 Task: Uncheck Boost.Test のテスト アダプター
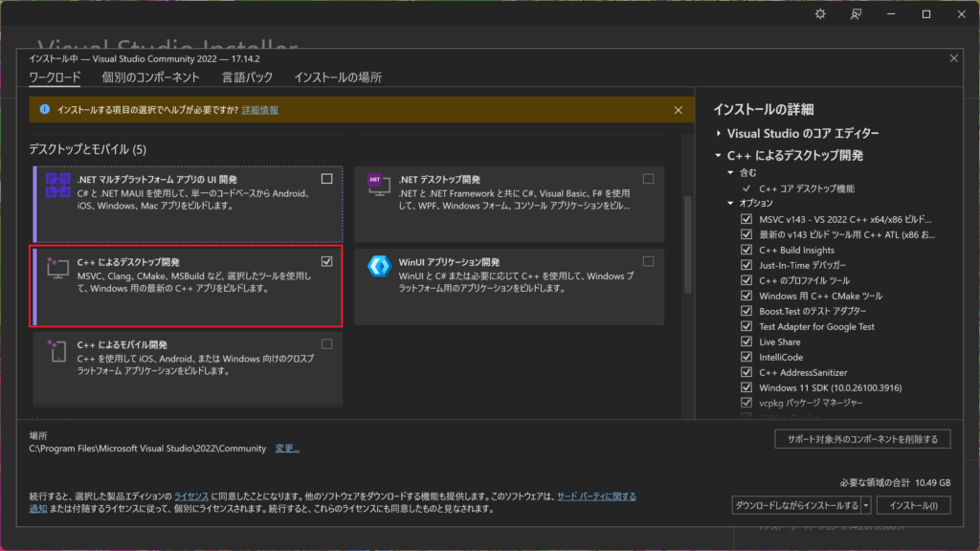pos(746,311)
